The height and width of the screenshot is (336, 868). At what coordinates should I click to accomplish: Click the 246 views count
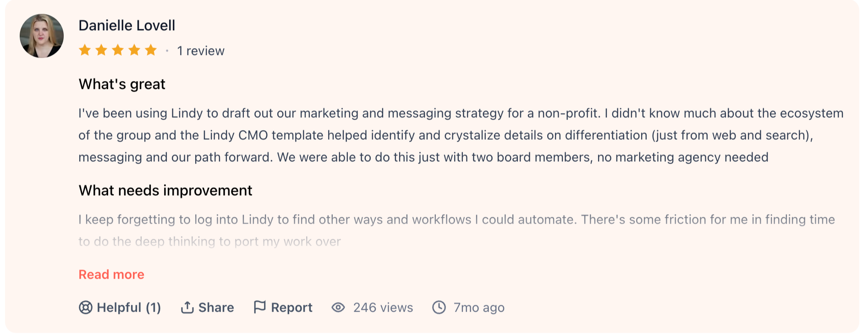click(x=383, y=308)
